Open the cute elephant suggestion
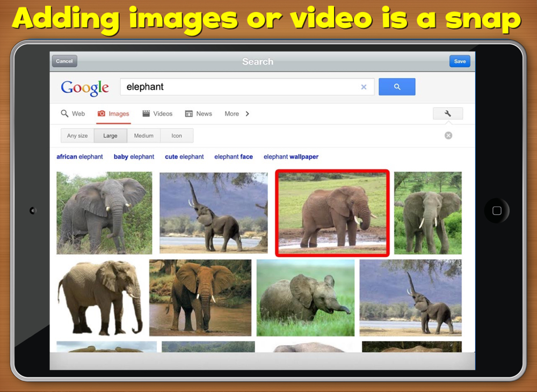 184,157
